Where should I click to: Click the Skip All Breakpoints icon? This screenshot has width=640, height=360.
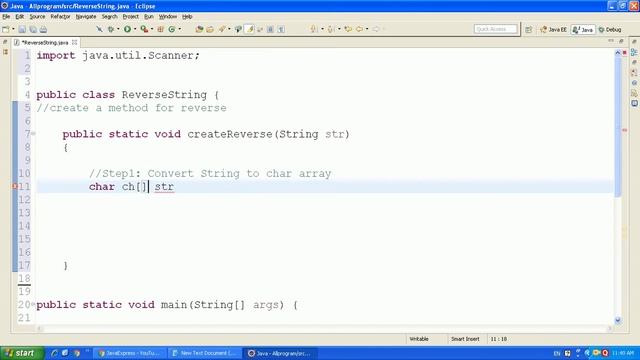click(99, 29)
